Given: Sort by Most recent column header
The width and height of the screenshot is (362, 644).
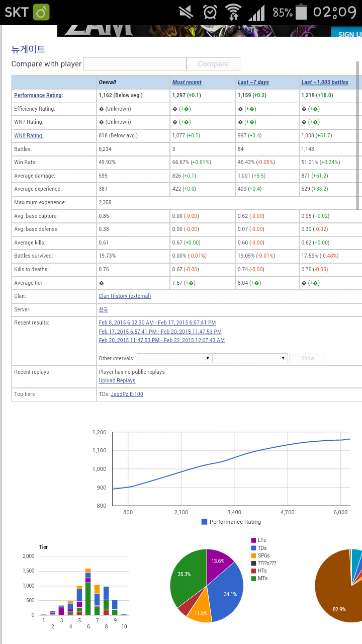Looking at the screenshot, I should pyautogui.click(x=187, y=82).
